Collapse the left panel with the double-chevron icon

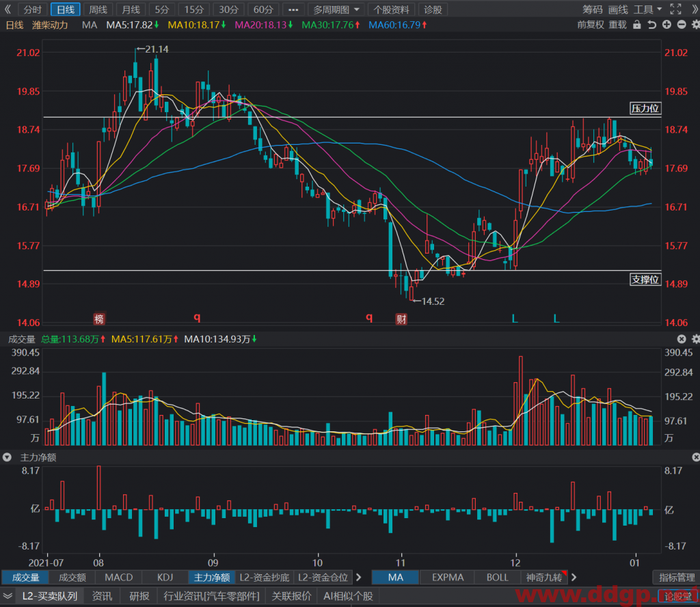pyautogui.click(x=8, y=9)
